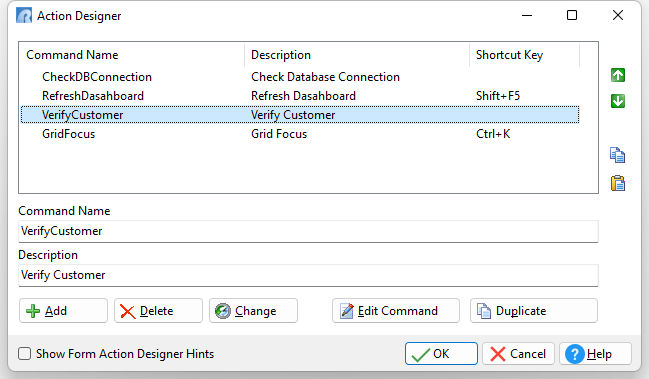Click the Shift+F5 shortcut cell
This screenshot has height=379, width=649.
tap(498, 96)
